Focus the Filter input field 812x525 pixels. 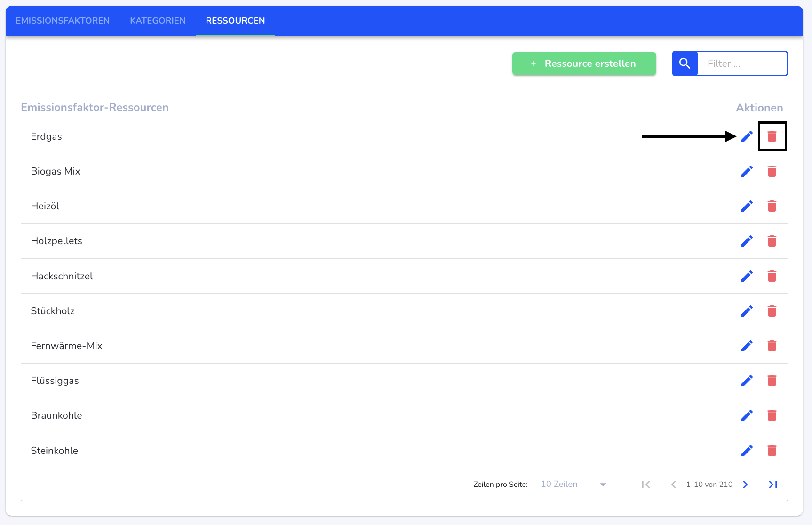click(742, 64)
